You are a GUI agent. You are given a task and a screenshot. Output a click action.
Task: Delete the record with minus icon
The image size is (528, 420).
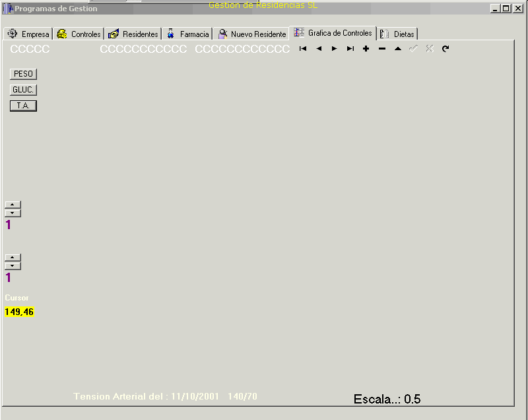[x=382, y=49]
